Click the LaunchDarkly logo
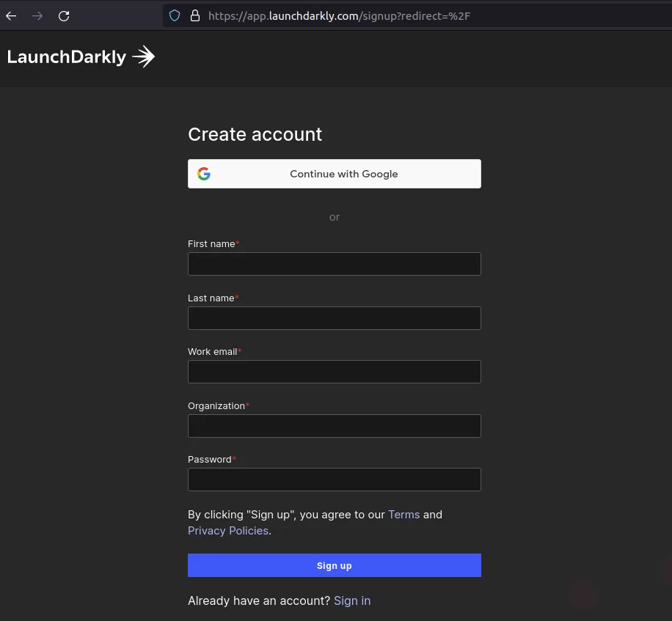The height and width of the screenshot is (621, 672). [81, 56]
